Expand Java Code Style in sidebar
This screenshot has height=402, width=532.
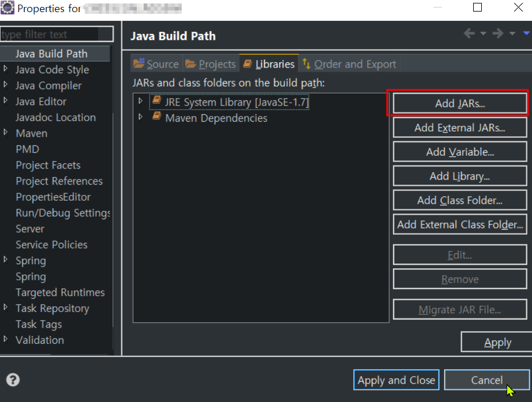5,68
